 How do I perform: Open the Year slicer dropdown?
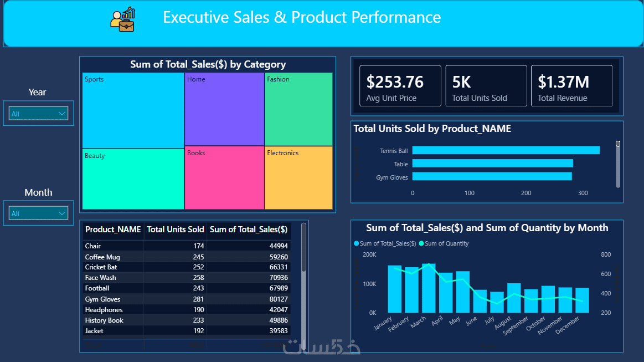pyautogui.click(x=38, y=114)
